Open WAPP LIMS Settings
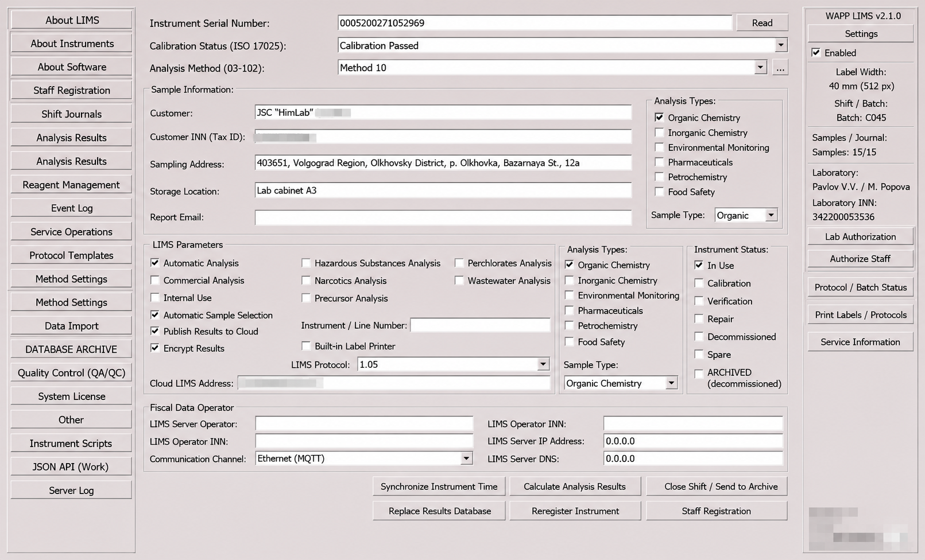The image size is (925, 560). tap(861, 34)
